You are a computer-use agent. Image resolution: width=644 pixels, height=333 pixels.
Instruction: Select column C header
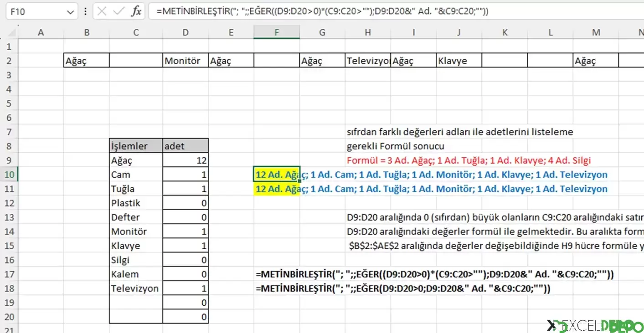point(136,32)
